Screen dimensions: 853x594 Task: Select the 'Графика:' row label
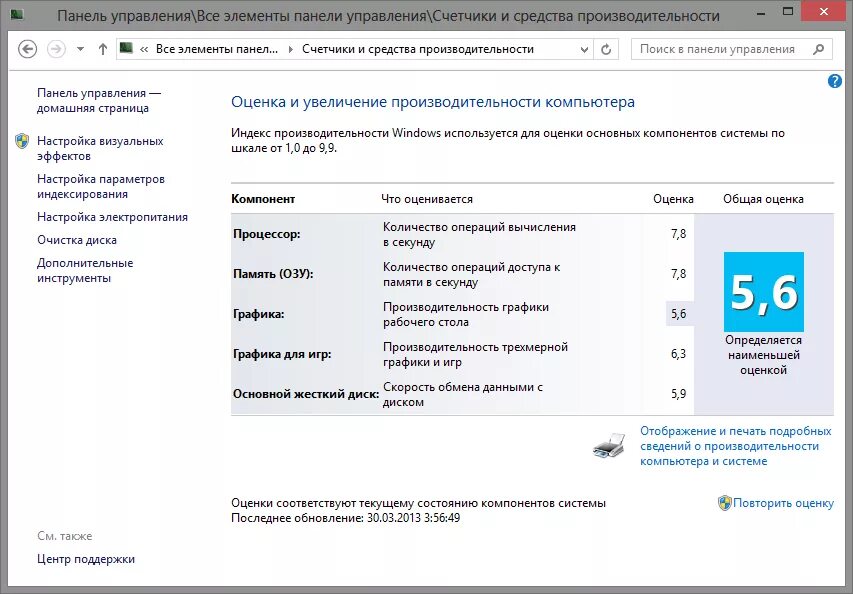[258, 314]
